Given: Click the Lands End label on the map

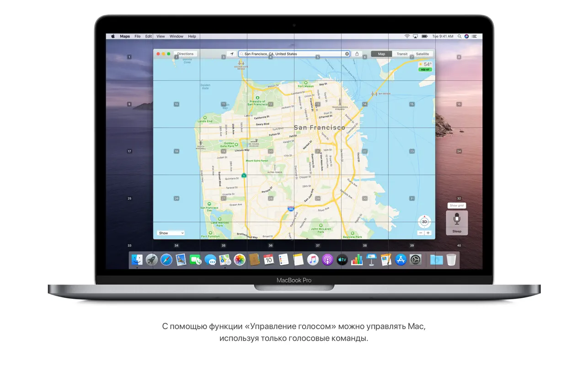Looking at the screenshot, I should pos(205,121).
